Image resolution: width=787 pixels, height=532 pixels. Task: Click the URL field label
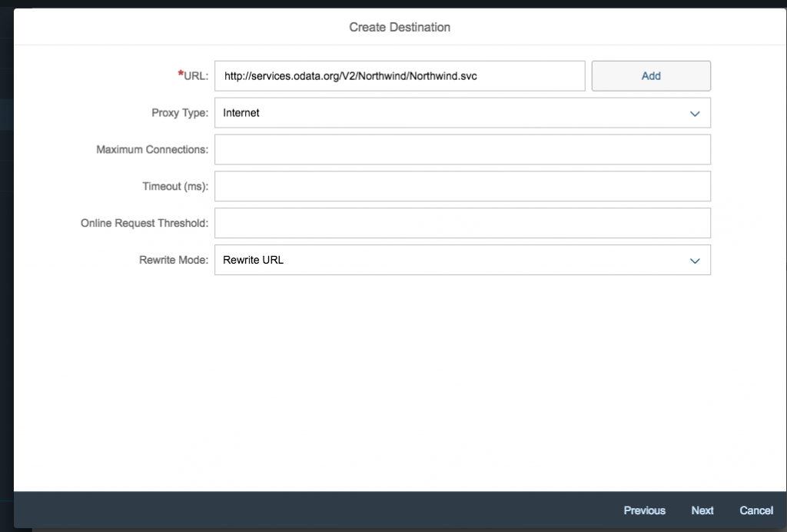tap(193, 76)
